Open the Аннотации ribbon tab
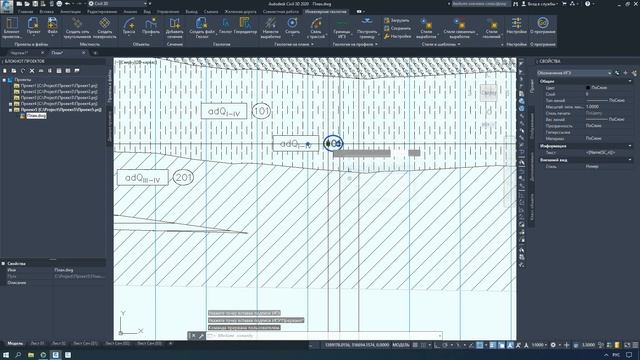 70,12
